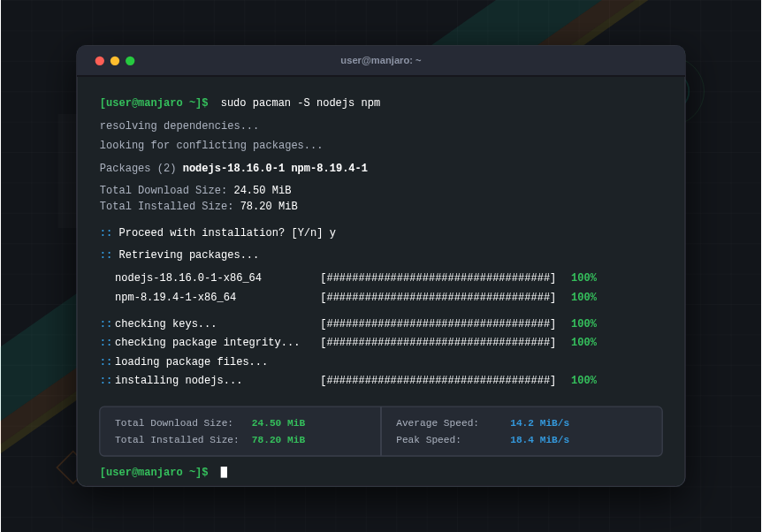Click the loading package files... line

[184, 361]
